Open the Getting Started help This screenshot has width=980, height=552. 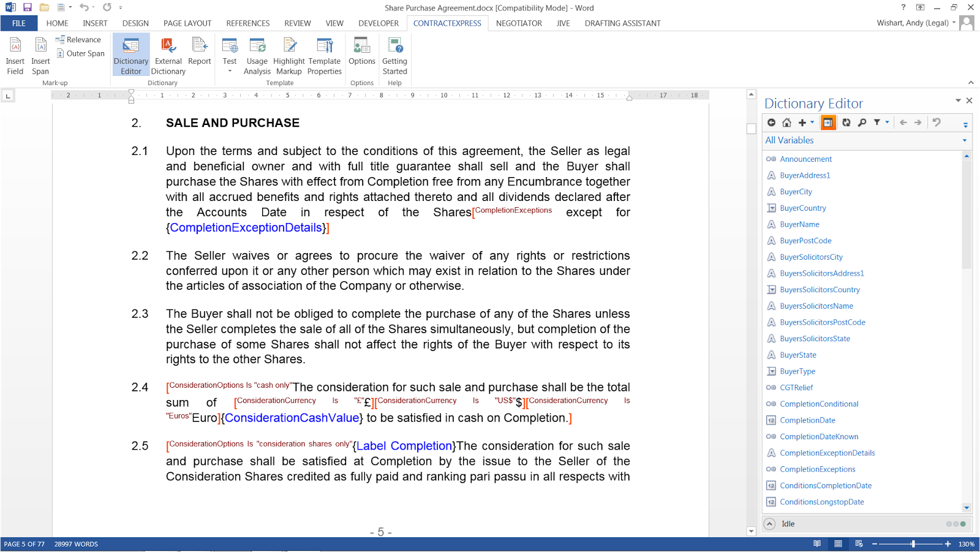[x=395, y=56]
